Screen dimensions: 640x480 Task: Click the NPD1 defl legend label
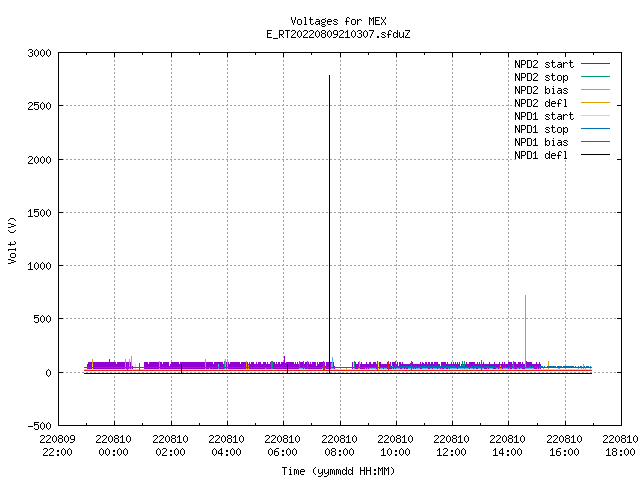[x=541, y=156]
